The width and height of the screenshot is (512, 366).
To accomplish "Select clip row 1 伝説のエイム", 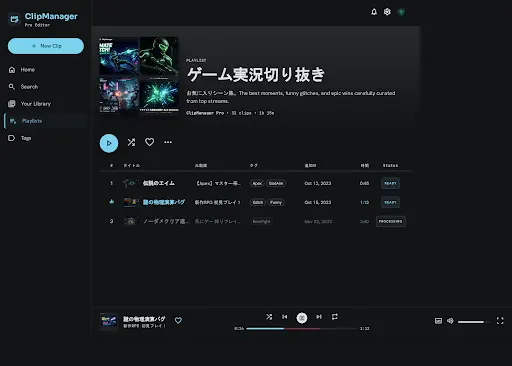I will 256,183.
